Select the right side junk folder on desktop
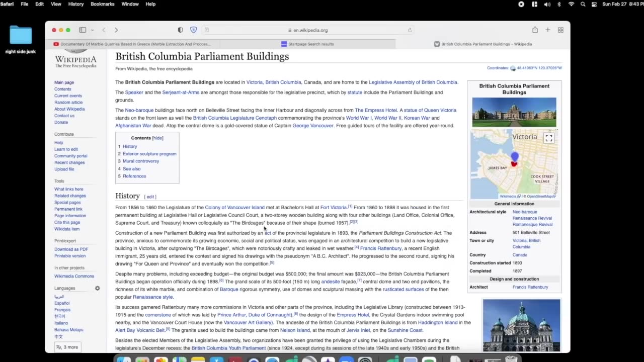The width and height of the screenshot is (644, 362). (21, 40)
